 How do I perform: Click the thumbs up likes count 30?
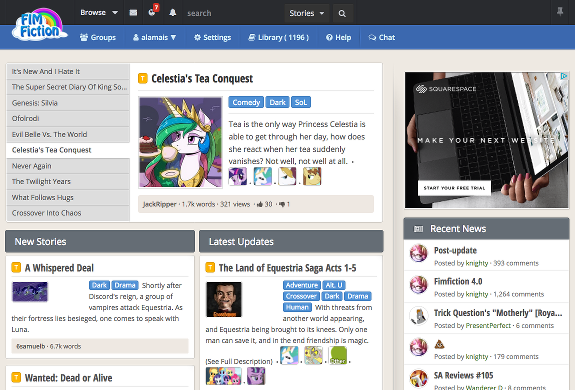tap(264, 204)
